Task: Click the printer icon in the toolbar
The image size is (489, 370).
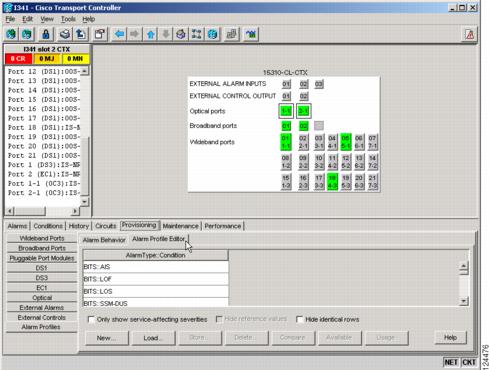Action: 65,34
